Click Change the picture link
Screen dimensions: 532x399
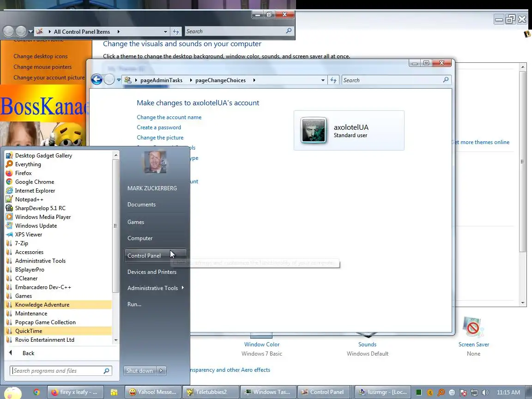click(160, 138)
